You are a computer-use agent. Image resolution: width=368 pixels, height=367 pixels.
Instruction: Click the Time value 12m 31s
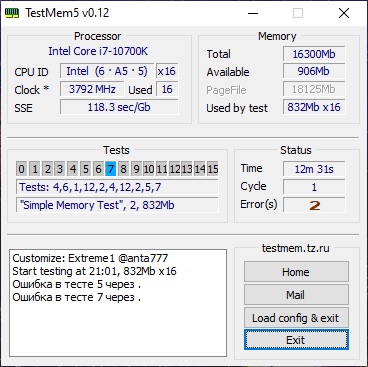coord(314,169)
